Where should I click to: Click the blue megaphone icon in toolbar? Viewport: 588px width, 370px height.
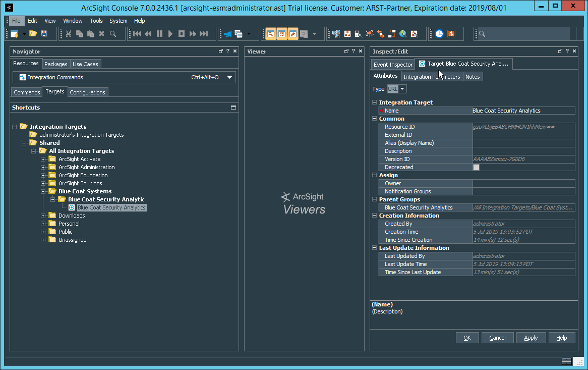pyautogui.click(x=227, y=34)
